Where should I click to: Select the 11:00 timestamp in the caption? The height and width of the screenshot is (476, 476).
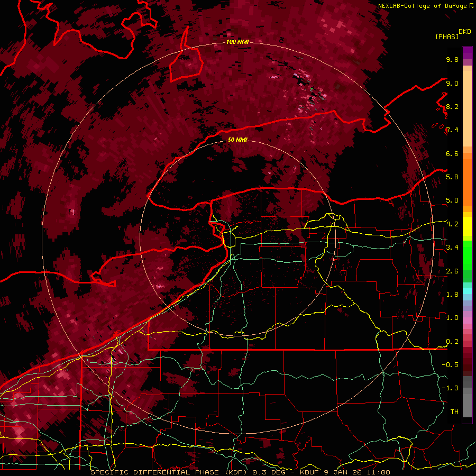378,472
